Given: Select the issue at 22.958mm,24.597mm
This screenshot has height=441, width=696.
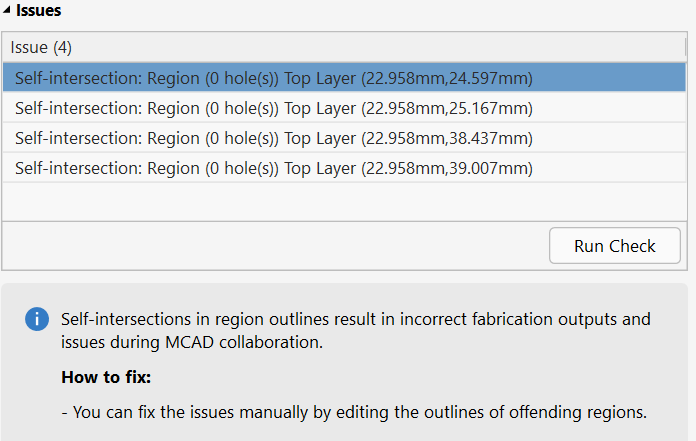Looking at the screenshot, I should (x=273, y=78).
